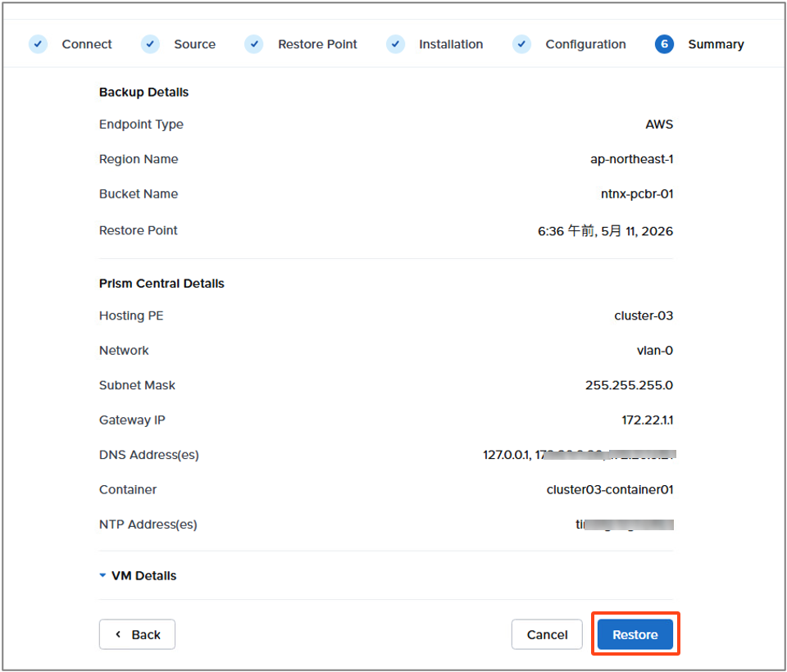Select the cluster-03 hosting PE value
The image size is (787, 672).
pyautogui.click(x=644, y=316)
